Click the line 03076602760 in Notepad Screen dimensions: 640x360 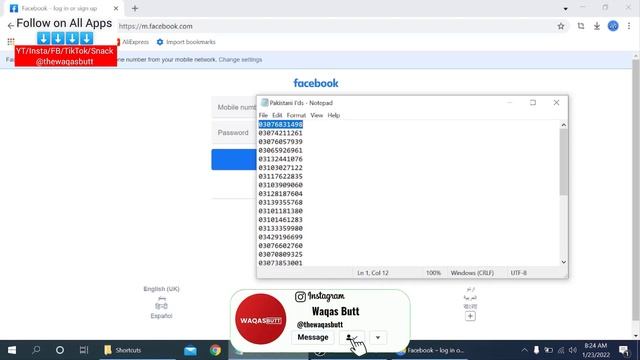[x=280, y=246]
